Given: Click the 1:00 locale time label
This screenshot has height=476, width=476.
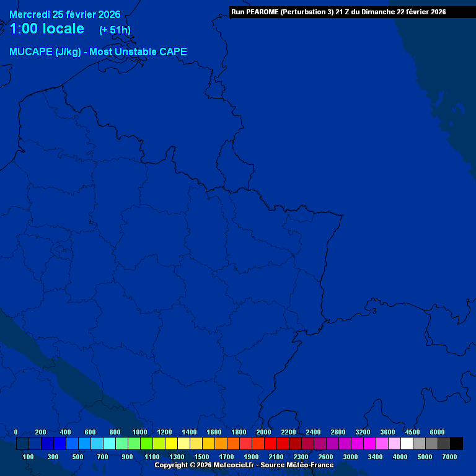Looking at the screenshot, I should point(47,29).
